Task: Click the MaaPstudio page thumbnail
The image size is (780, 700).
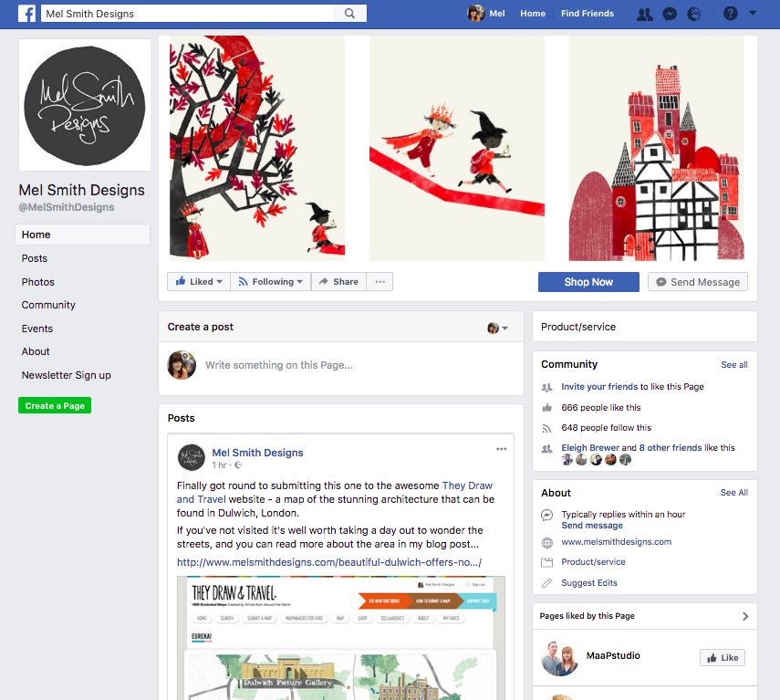Action: pyautogui.click(x=559, y=658)
